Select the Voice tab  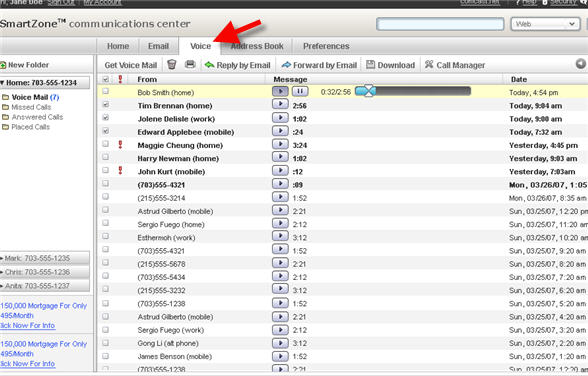[x=200, y=46]
